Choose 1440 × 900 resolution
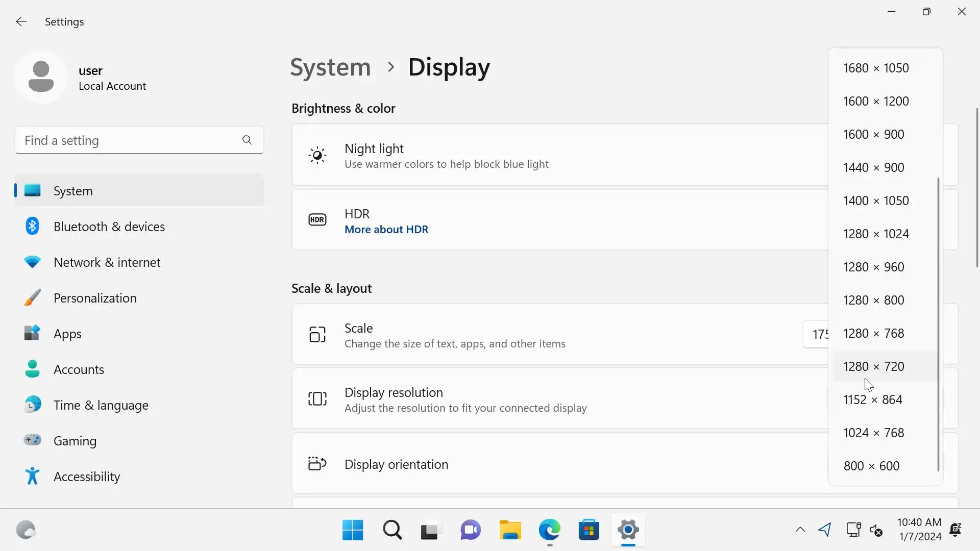Screen dimensions: 980x551 point(873,167)
